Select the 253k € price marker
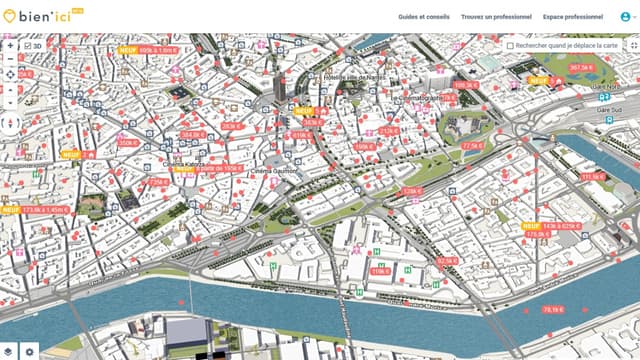 tap(232, 127)
